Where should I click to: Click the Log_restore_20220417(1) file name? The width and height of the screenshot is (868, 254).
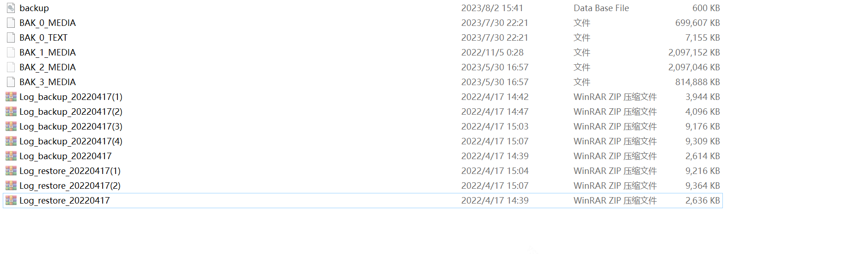[70, 171]
